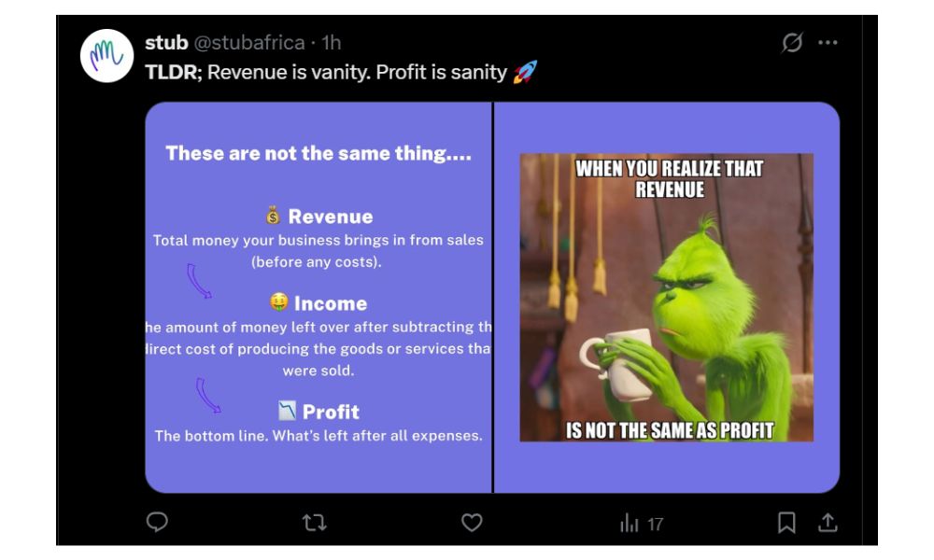This screenshot has height=560, width=934.
Task: Bookmark this stub tweet
Action: coord(786,523)
